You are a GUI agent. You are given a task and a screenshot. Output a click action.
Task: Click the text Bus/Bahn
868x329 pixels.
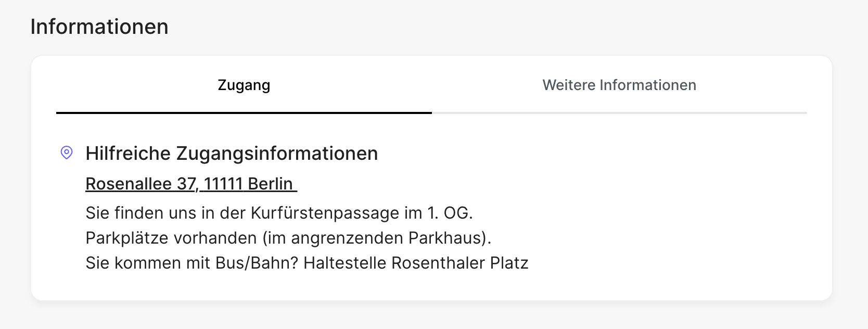[x=257, y=263]
